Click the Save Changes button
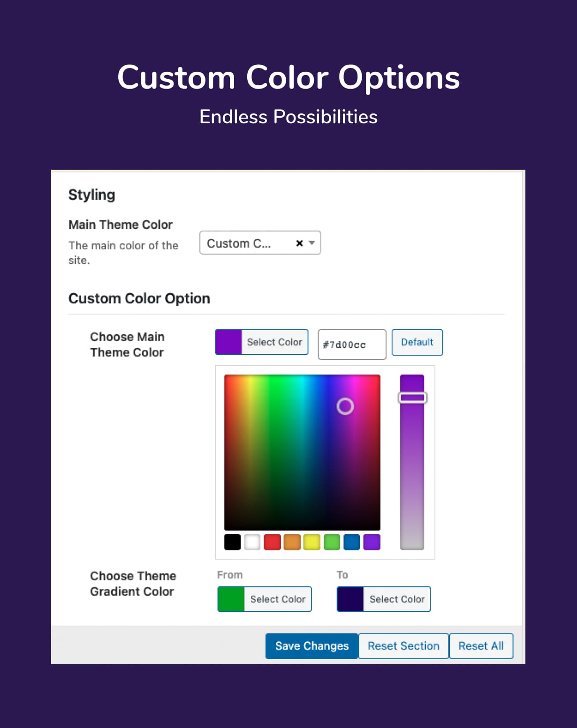 [x=312, y=646]
